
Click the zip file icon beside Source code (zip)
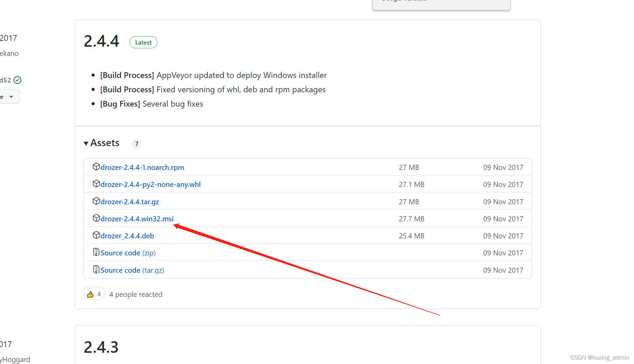pos(96,252)
